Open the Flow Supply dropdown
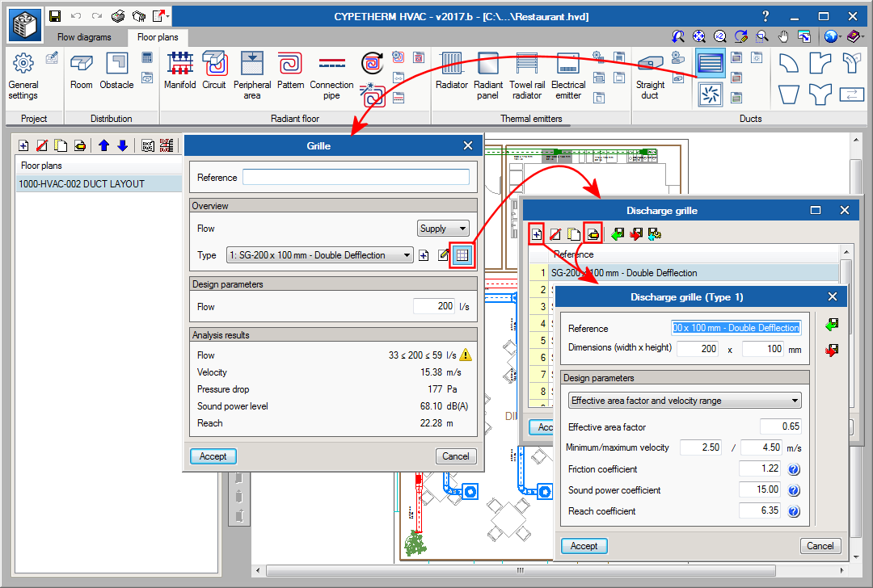 click(443, 229)
